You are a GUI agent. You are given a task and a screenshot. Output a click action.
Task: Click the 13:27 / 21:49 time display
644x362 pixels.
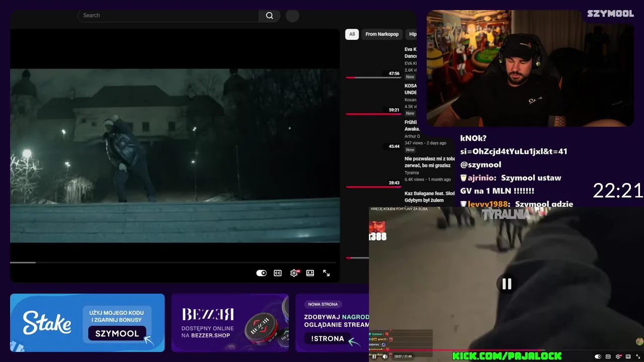pos(403,356)
